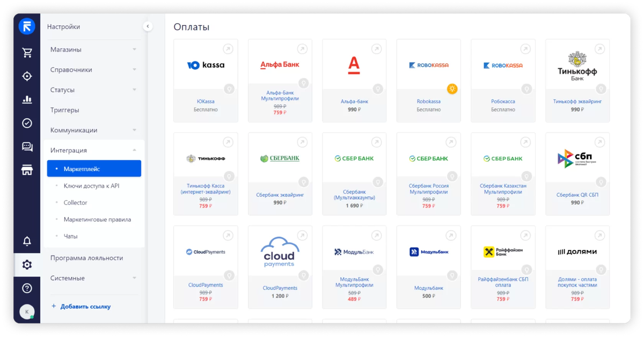This screenshot has height=337, width=644.
Task: Open the Collector submenu item
Action: (x=75, y=202)
